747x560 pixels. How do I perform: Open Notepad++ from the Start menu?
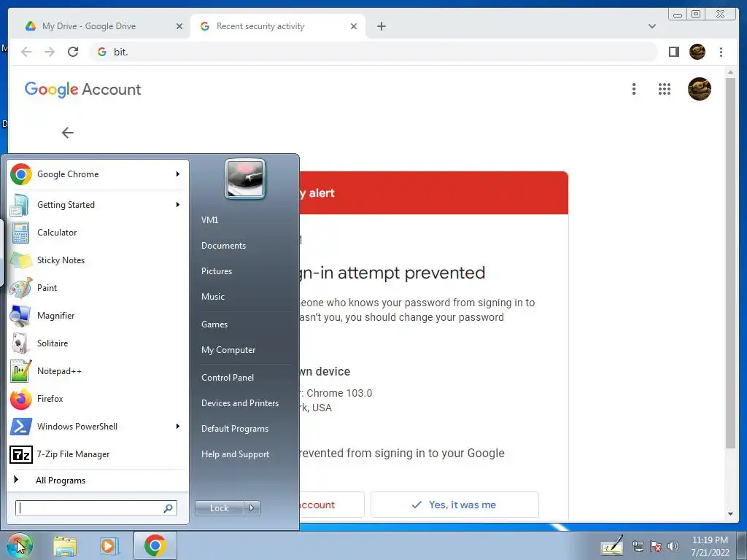coord(97,371)
